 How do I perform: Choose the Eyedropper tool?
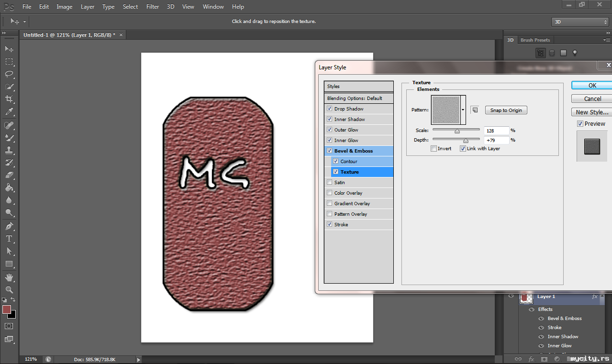tap(9, 111)
